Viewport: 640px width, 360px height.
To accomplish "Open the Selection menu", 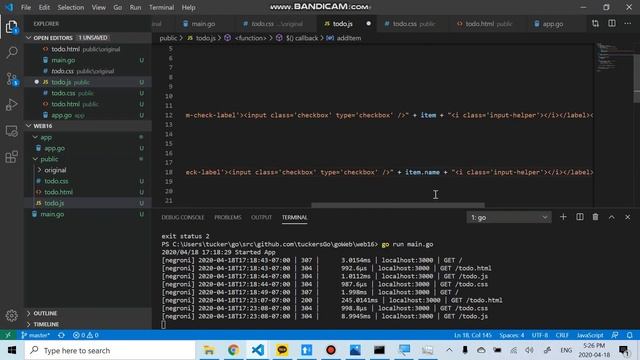I will point(71,7).
